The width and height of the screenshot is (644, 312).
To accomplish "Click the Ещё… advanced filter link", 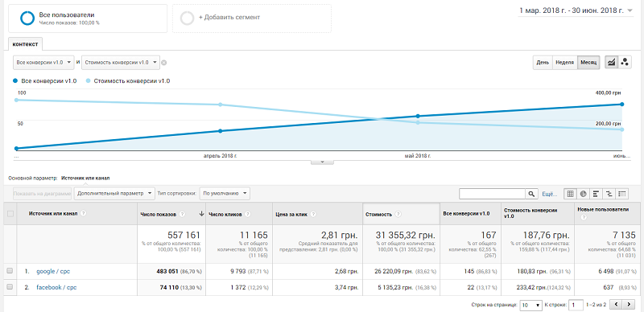I will (550, 194).
